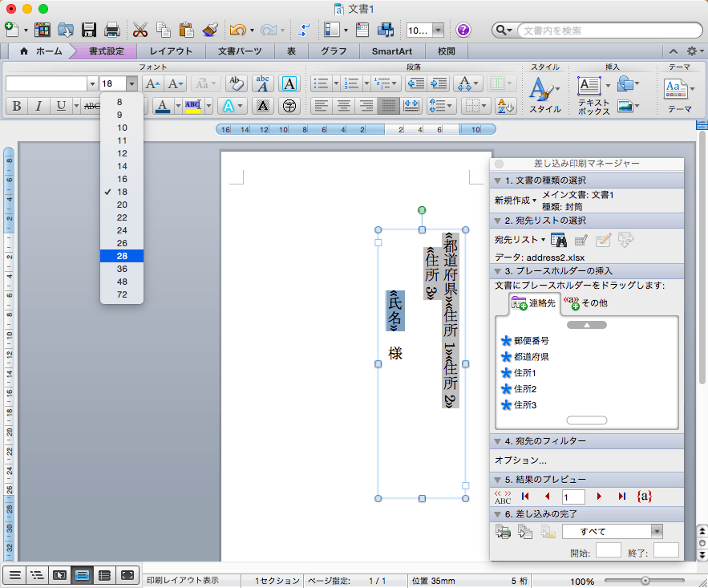Click the オプション... filter button
Viewport: 708px width, 588px height.
point(520,460)
